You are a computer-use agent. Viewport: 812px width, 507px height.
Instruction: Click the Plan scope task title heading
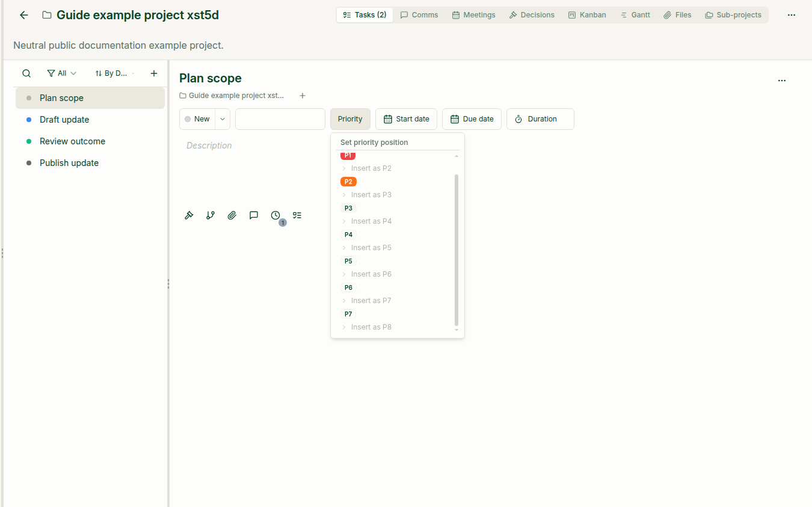tap(211, 78)
